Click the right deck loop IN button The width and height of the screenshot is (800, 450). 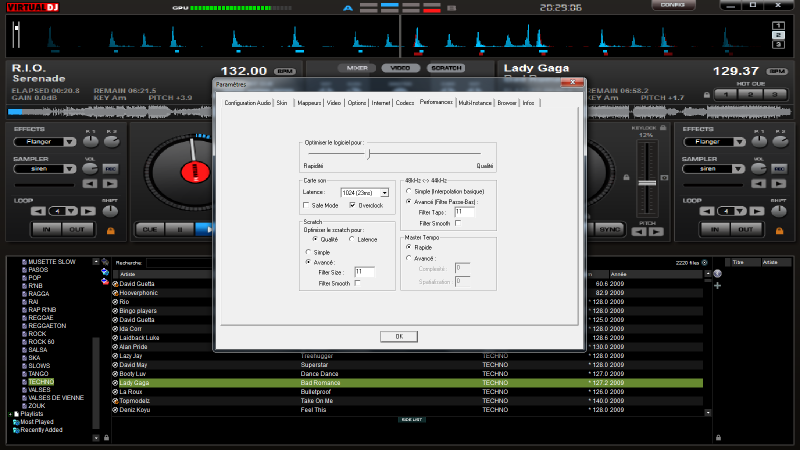click(x=714, y=229)
